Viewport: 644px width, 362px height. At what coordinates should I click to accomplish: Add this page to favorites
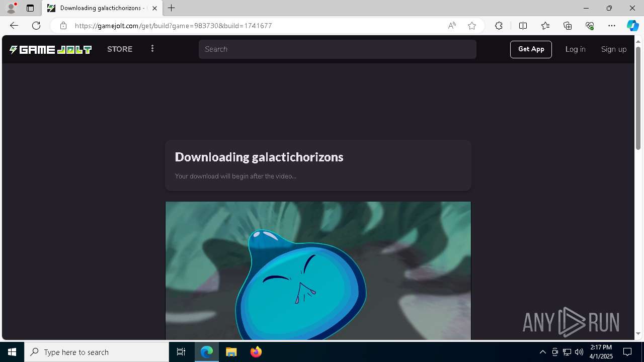(472, 26)
